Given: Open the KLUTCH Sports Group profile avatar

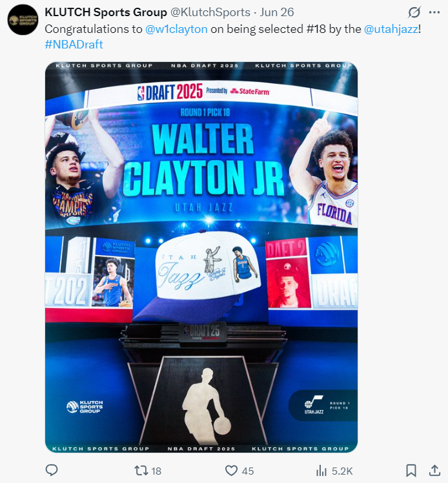Looking at the screenshot, I should click(x=23, y=20).
